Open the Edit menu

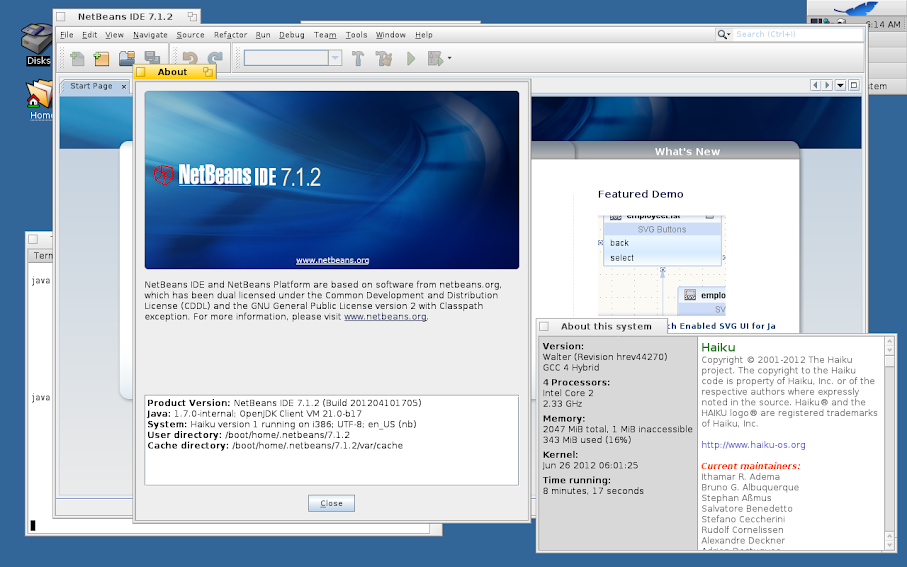click(x=89, y=35)
